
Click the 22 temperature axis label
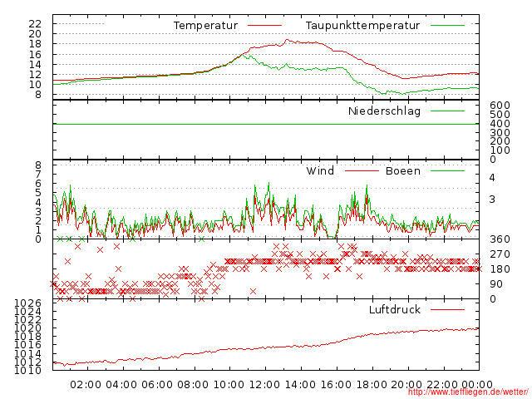[35, 24]
